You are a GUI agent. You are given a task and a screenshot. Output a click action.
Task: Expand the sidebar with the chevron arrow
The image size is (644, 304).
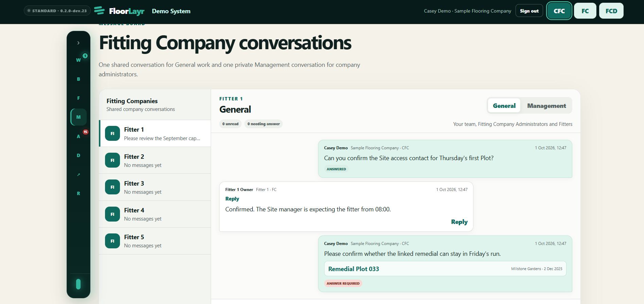(x=78, y=43)
